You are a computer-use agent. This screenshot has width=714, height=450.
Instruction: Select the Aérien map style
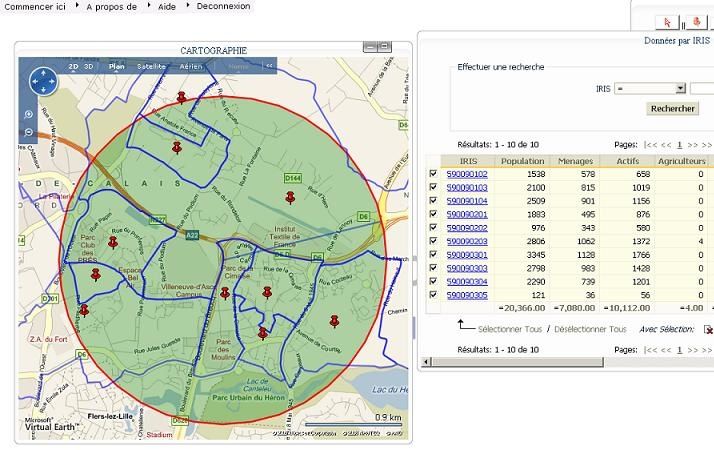tap(191, 66)
